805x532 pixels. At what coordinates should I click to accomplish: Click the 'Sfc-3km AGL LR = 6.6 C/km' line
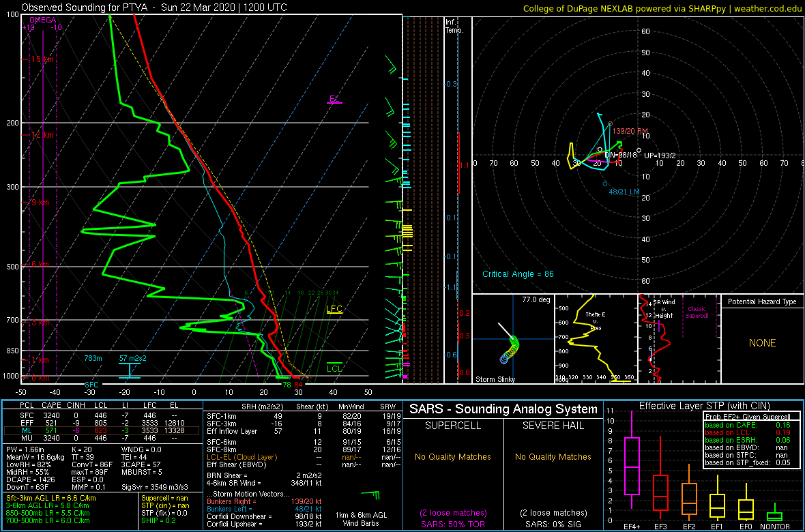pos(50,498)
